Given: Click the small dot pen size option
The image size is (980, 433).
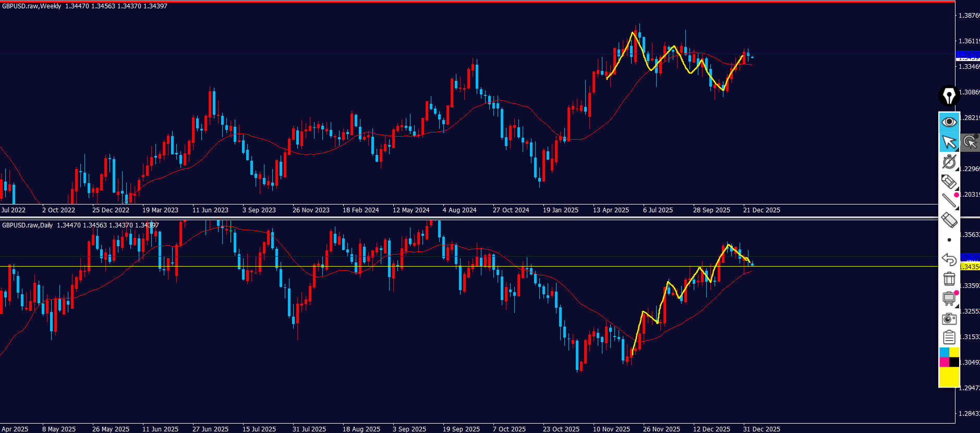Looking at the screenshot, I should click(949, 240).
